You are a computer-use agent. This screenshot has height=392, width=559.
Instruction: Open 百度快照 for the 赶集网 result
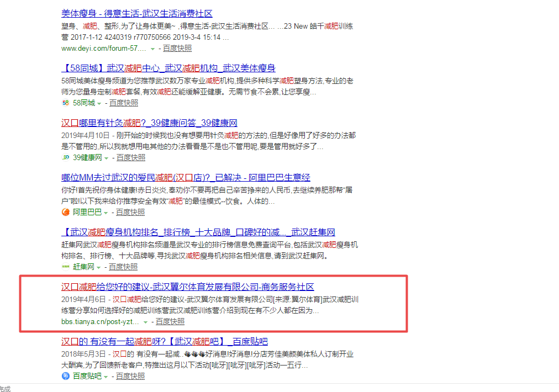coord(123,267)
